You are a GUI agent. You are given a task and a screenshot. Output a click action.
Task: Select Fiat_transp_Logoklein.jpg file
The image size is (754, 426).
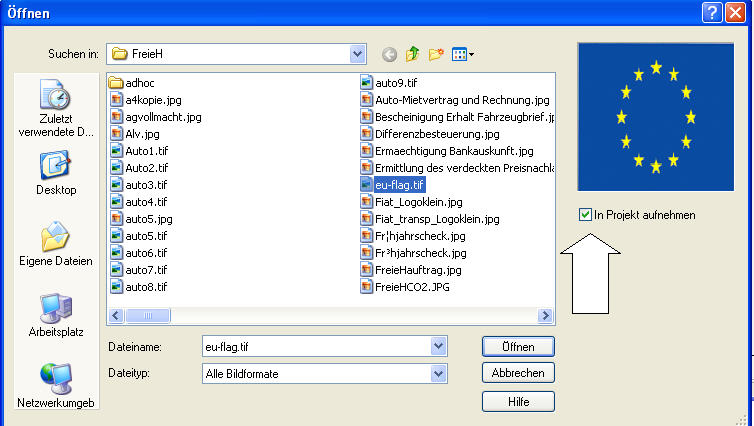[430, 219]
